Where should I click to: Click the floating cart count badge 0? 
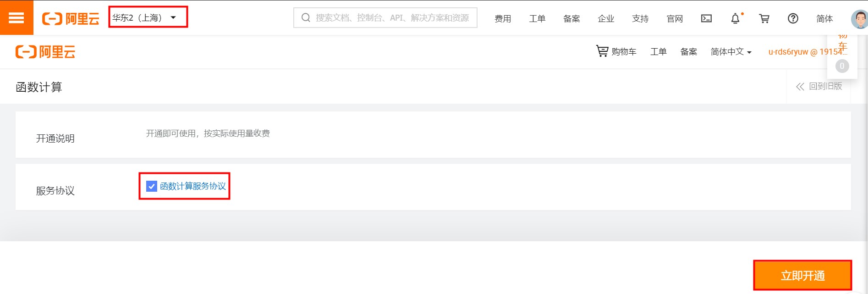coord(842,66)
